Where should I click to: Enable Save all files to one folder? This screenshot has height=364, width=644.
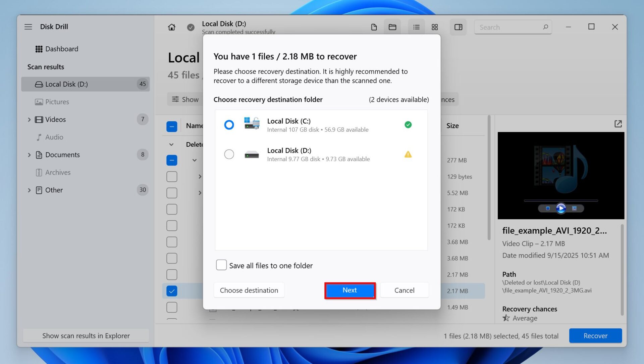(x=221, y=265)
